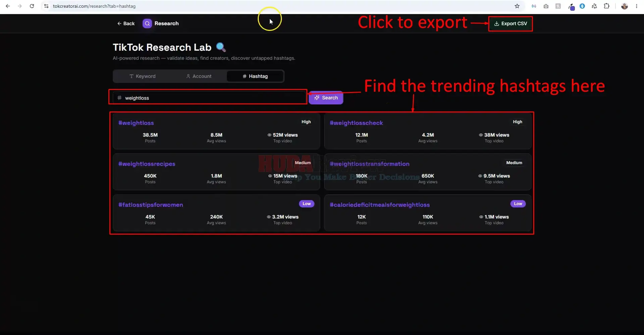
Task: Open the #caloriedeficitmealsforweightloss hashtag title
Action: click(380, 205)
